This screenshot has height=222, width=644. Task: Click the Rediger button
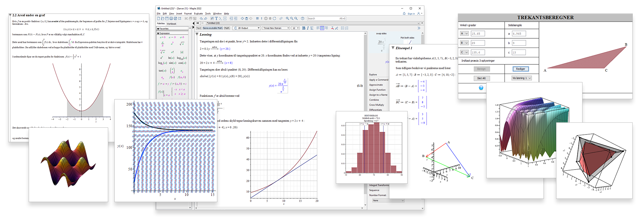[x=521, y=69]
